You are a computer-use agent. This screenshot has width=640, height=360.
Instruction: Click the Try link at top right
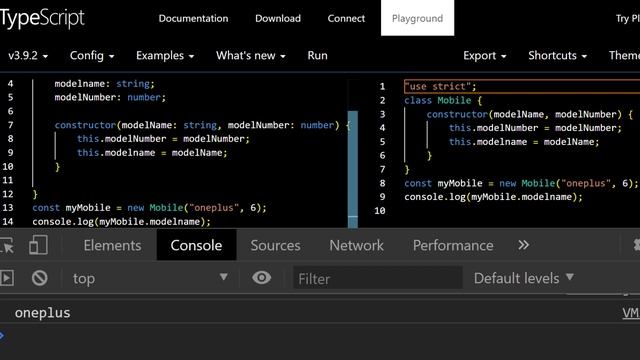coord(627,18)
